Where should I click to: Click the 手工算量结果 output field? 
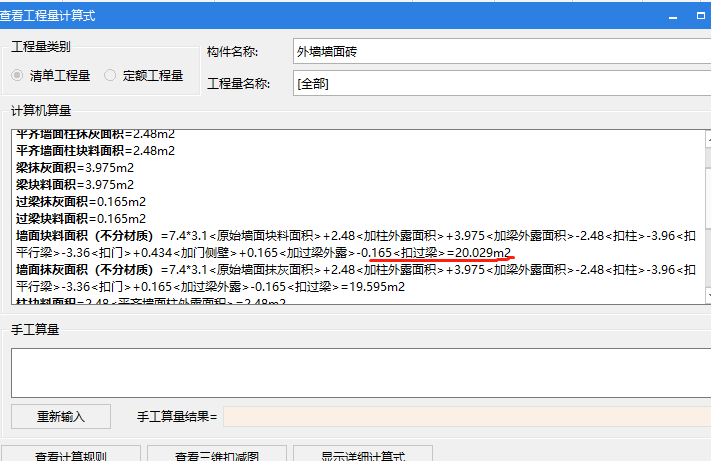467,416
